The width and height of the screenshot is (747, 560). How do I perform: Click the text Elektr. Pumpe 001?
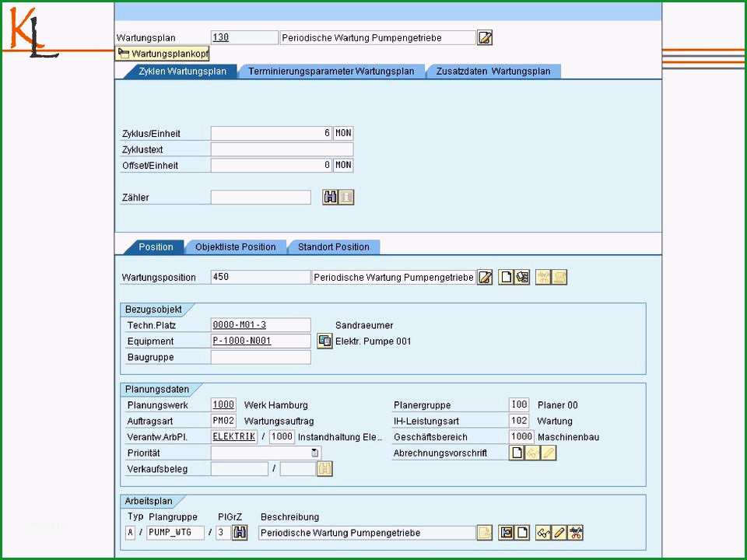[x=373, y=341]
